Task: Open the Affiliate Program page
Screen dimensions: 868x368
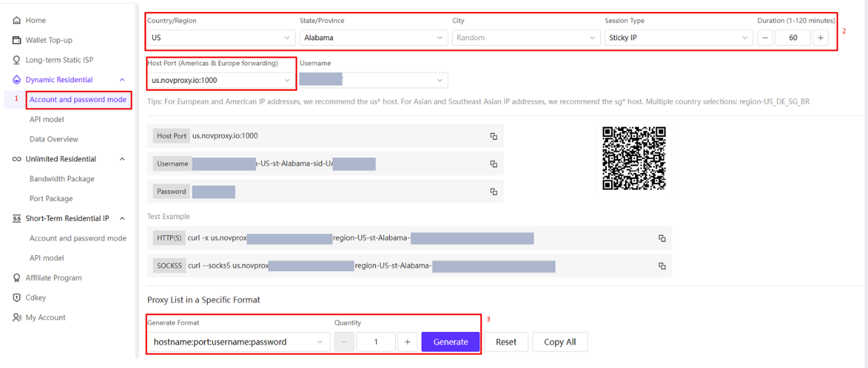Action: click(x=53, y=278)
